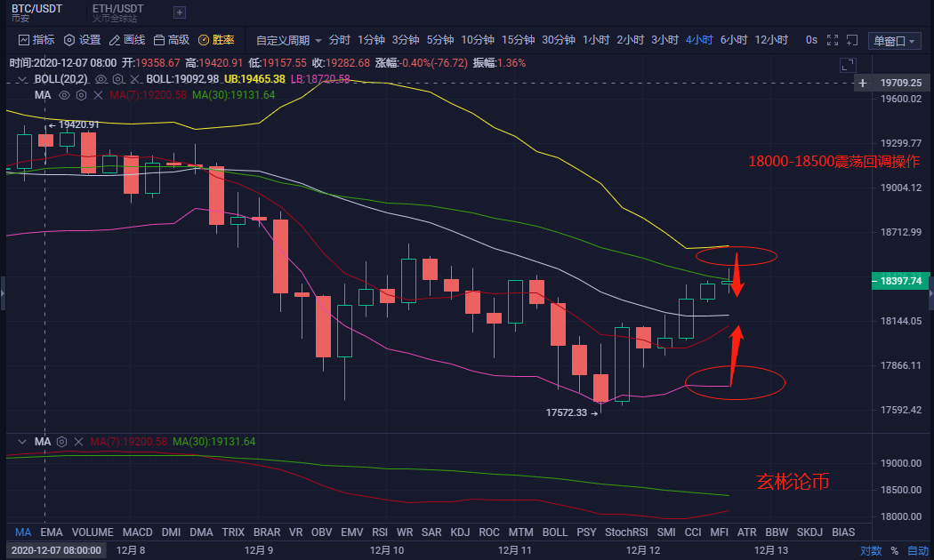Toggle 自动 auto scaling
934x560 pixels.
point(917,548)
